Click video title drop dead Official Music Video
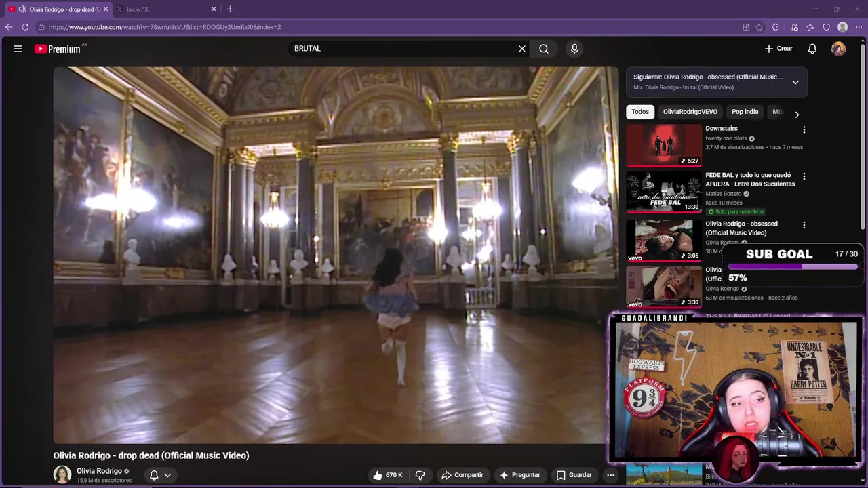 (151, 455)
